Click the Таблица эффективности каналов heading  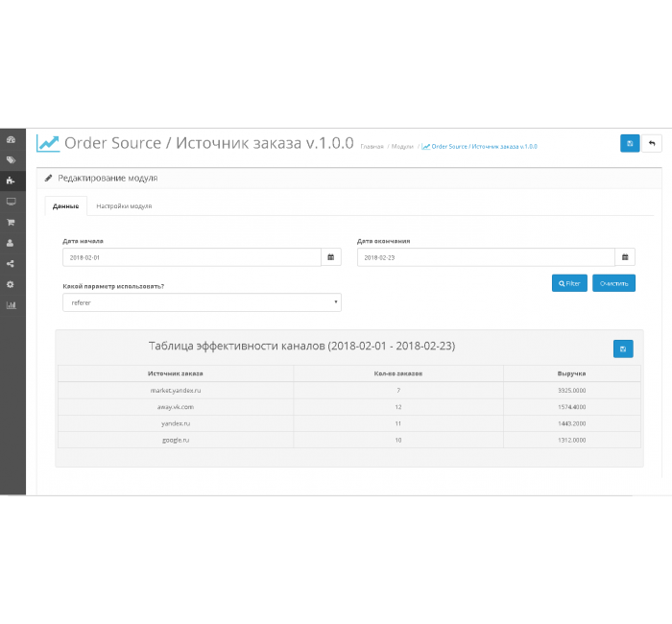pyautogui.click(x=301, y=347)
